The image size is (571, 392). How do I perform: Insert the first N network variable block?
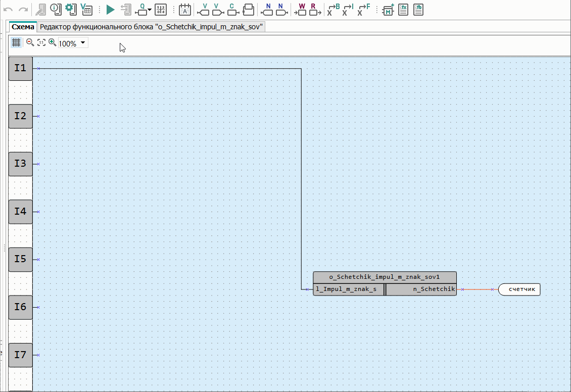pyautogui.click(x=267, y=10)
